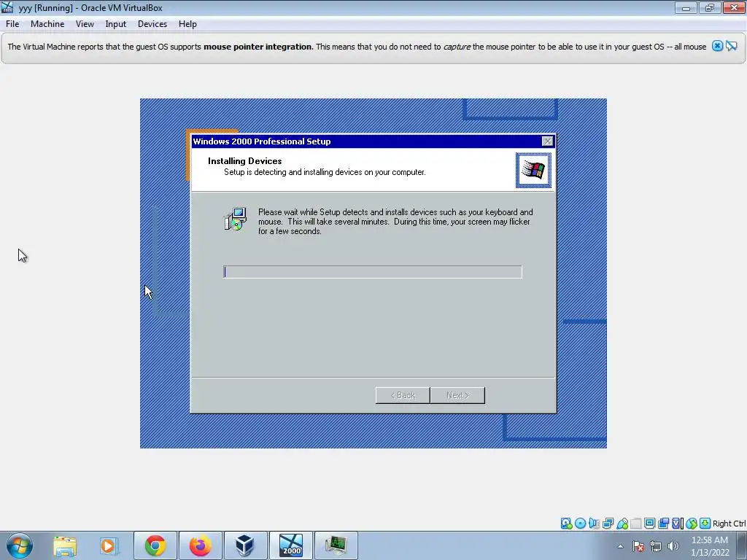747x560 pixels.
Task: Click the computer and CD setup icon
Action: tap(236, 219)
